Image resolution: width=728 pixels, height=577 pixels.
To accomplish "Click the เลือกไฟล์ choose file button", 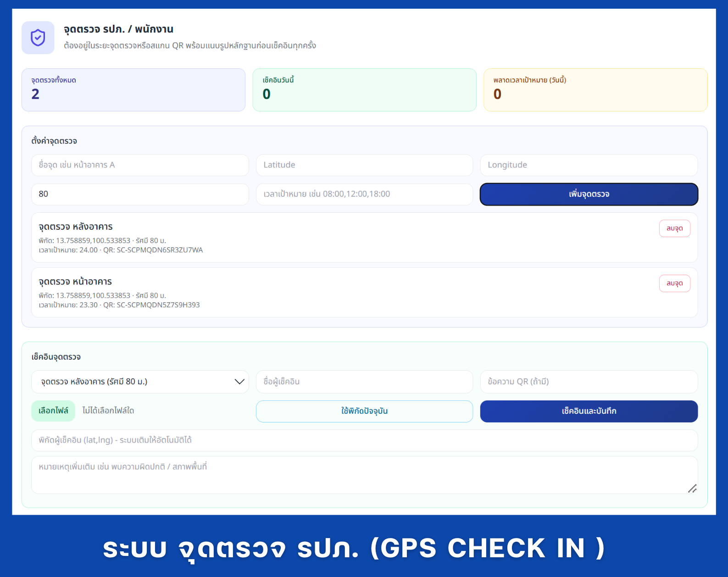I will 53,411.
